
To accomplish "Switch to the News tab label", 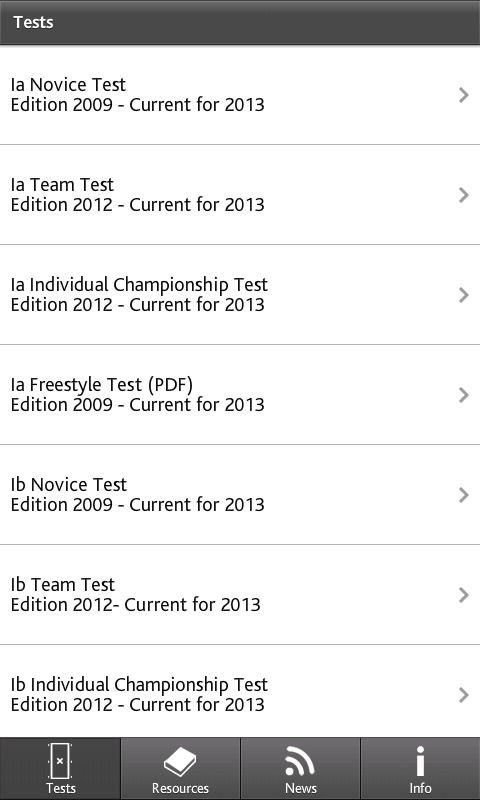I will click(300, 788).
